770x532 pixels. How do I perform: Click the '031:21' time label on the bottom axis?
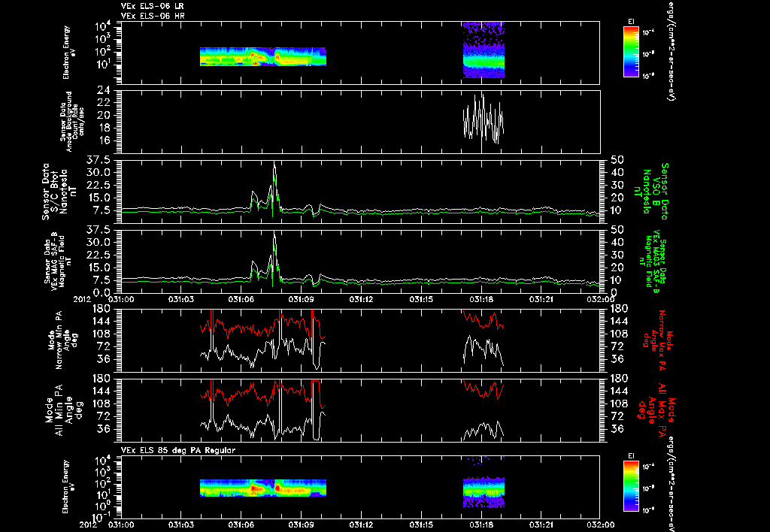click(541, 524)
